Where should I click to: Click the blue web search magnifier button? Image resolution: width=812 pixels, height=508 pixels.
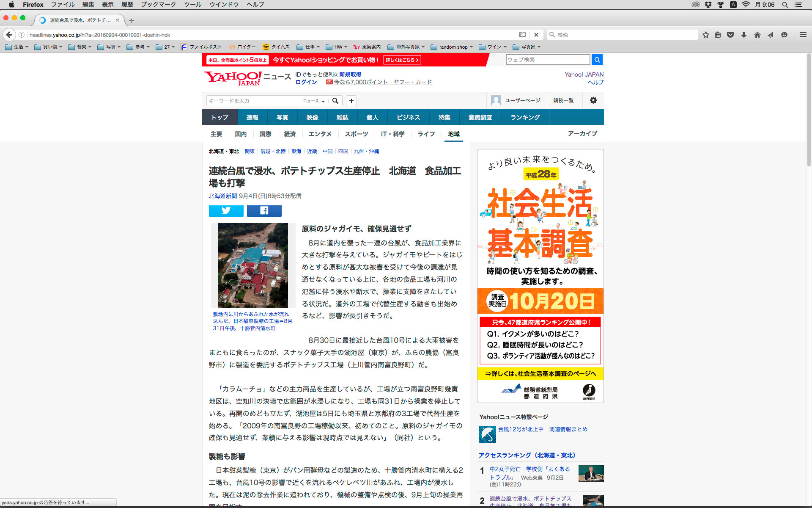597,60
